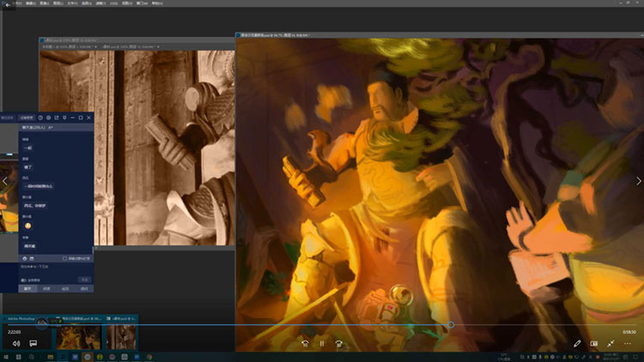Select the last tab at chat panel bottom
The height and width of the screenshot is (362, 644).
click(83, 289)
